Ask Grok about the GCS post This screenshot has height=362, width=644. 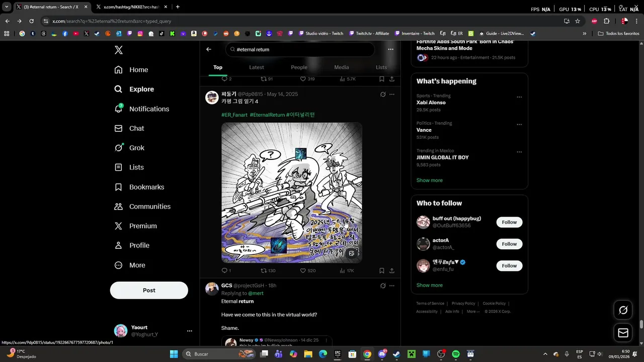[x=383, y=286]
